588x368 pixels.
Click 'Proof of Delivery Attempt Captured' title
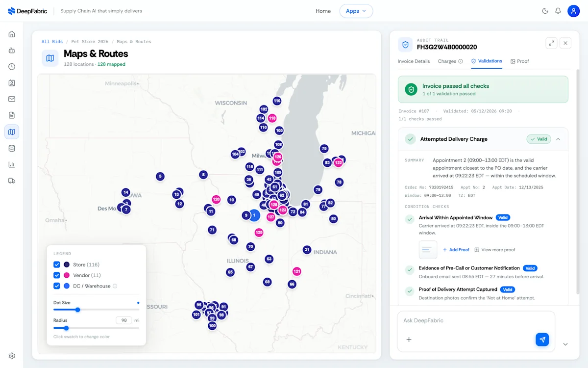[458, 289]
